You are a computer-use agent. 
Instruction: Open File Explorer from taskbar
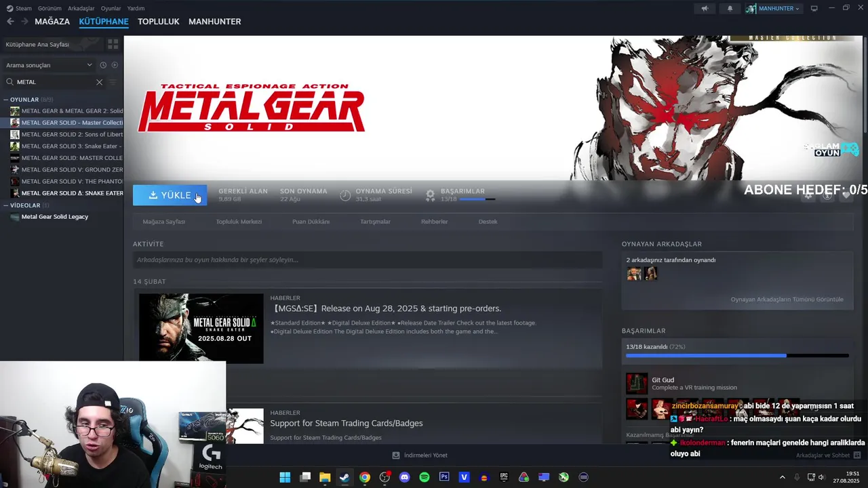[x=325, y=477]
